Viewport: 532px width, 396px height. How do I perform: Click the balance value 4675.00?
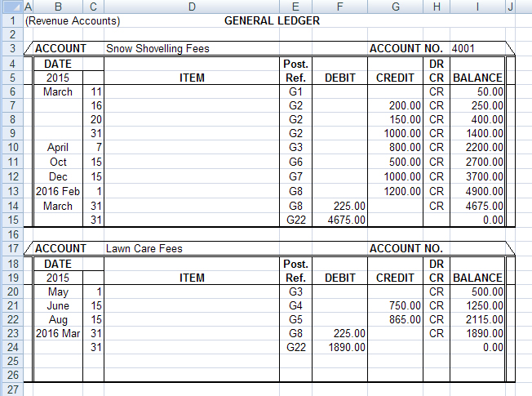(x=485, y=206)
